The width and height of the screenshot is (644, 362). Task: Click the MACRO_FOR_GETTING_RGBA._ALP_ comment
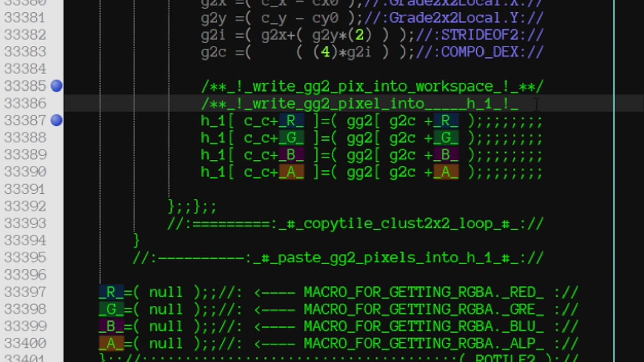pos(424,343)
